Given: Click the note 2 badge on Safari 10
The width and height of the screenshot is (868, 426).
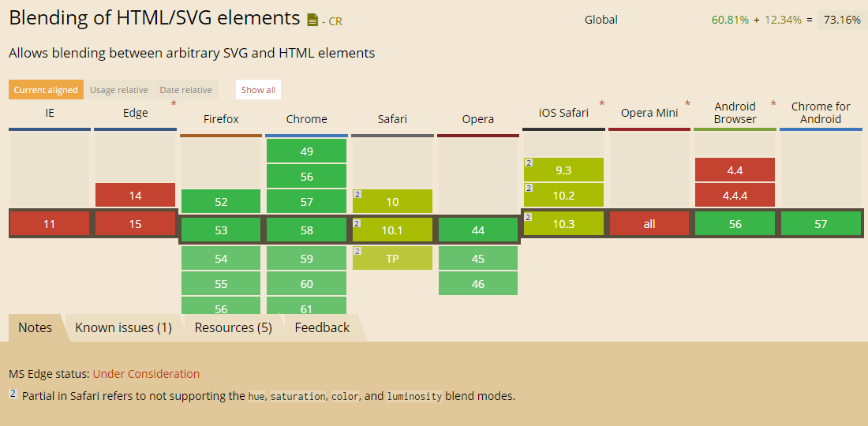Looking at the screenshot, I should (x=357, y=194).
